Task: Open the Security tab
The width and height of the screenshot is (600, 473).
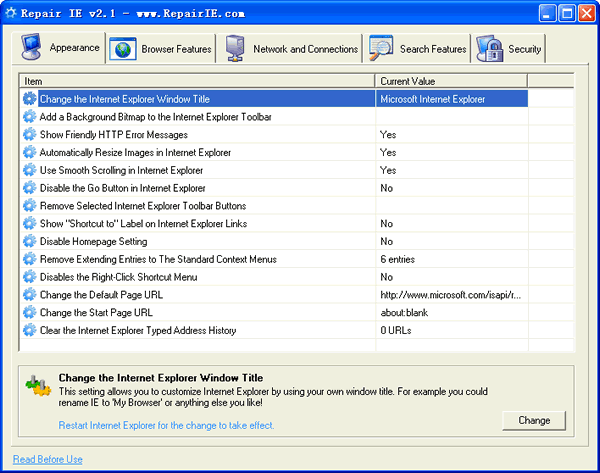Action: pyautogui.click(x=509, y=49)
